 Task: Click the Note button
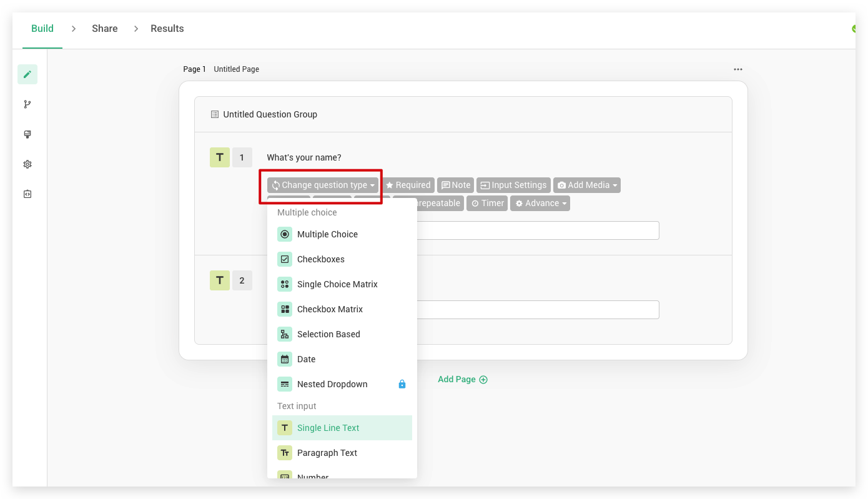[x=455, y=185]
